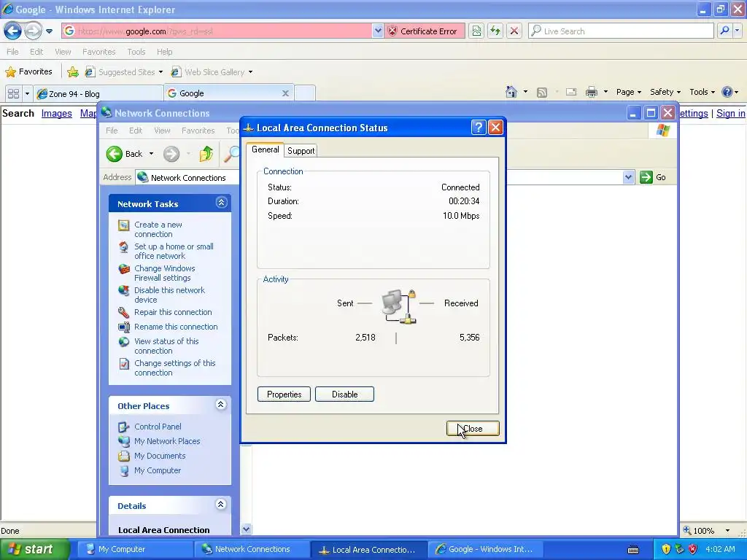747x560 pixels.
Task: Click the Repair this connection wrench icon
Action: click(124, 312)
